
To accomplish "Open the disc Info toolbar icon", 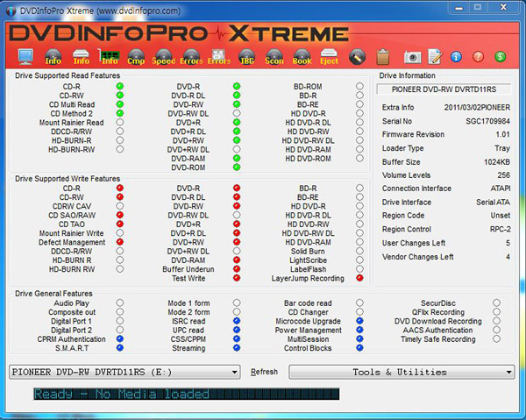I will (53, 57).
